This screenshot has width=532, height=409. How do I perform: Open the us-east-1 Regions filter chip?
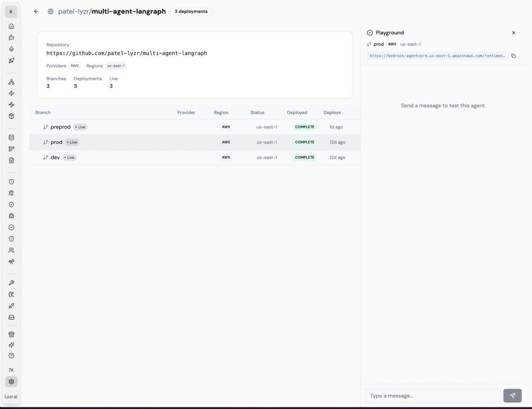115,65
